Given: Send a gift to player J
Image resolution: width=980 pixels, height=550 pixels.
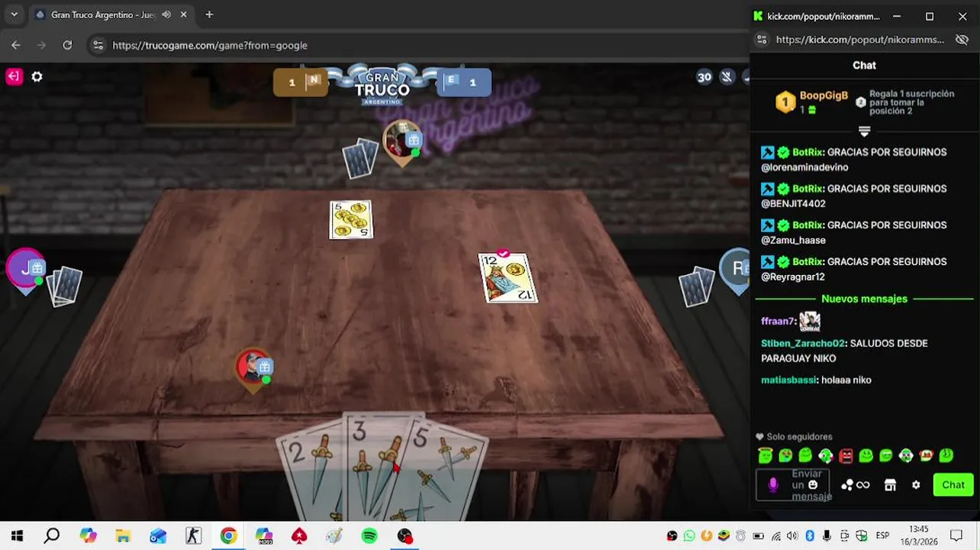Looking at the screenshot, I should [x=37, y=267].
